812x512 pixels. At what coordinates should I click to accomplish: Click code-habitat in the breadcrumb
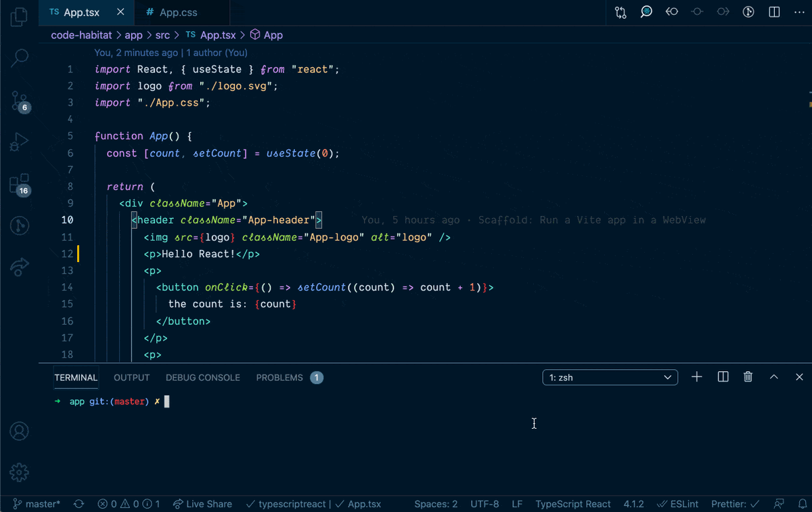click(x=82, y=35)
